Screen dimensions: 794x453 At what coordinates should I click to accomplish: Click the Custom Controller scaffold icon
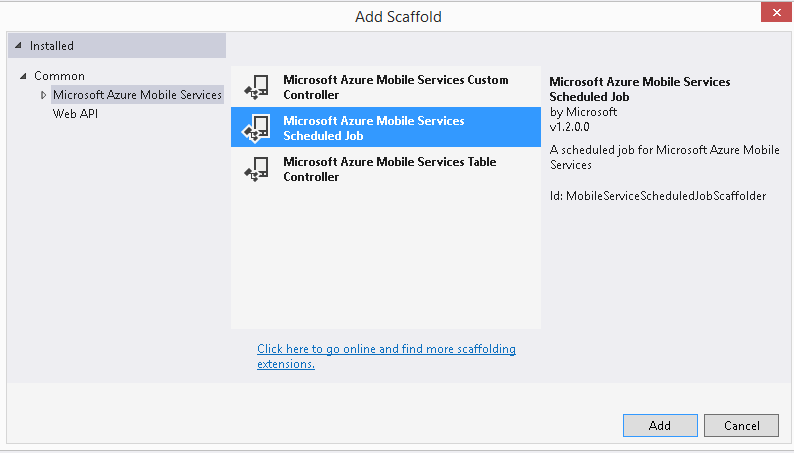(257, 87)
